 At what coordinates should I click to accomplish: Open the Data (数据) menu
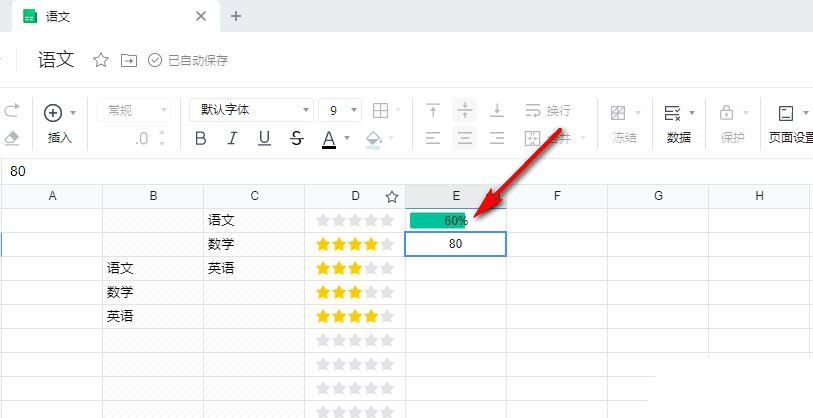click(679, 123)
